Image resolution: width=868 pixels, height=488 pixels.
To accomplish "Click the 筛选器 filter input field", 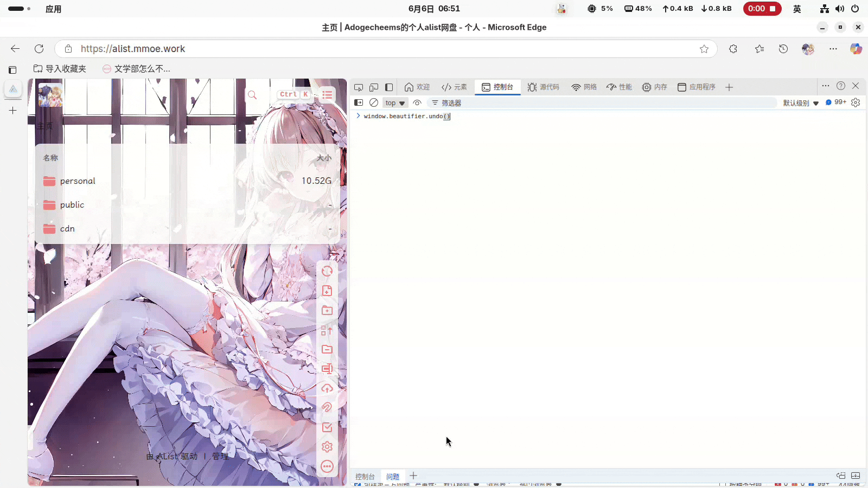I will (602, 102).
